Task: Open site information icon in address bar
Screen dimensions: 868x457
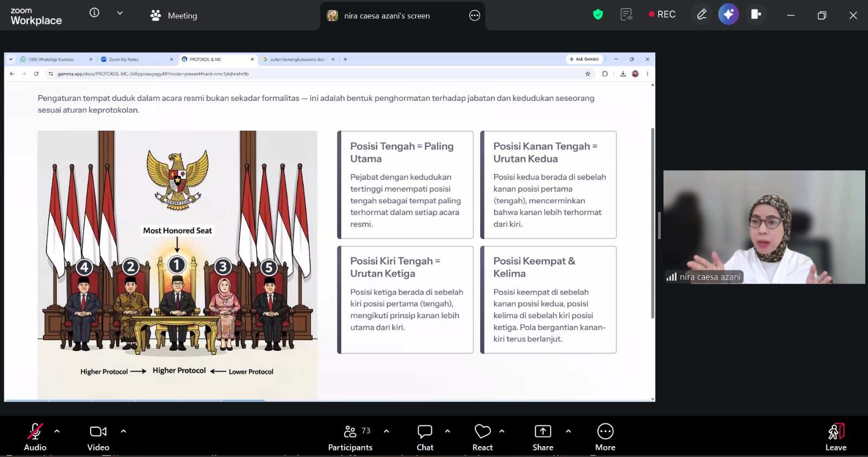Action: coord(51,74)
